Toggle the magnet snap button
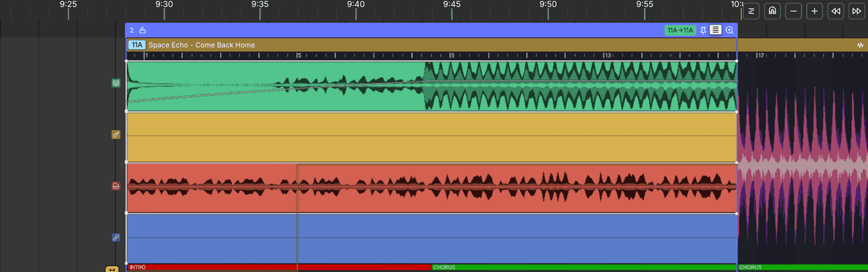 click(772, 11)
